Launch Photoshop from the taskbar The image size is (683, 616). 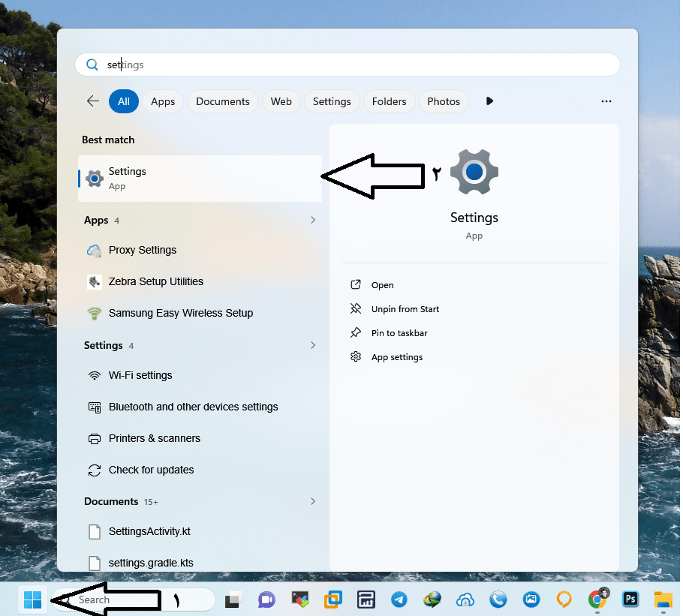click(x=630, y=599)
